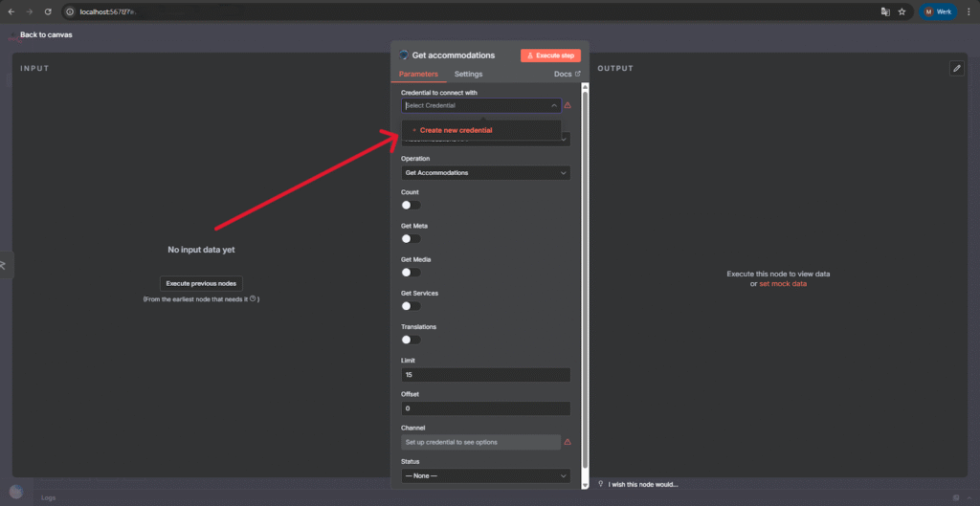Expand the Status dropdown
Viewport: 980px width, 506px height.
coord(485,475)
